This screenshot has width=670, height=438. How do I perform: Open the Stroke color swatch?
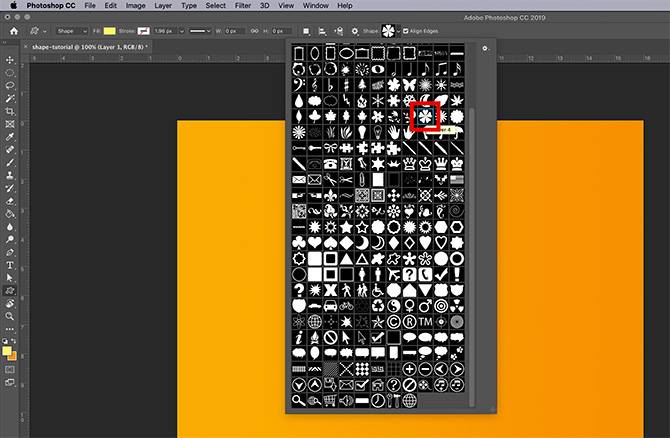pyautogui.click(x=144, y=31)
